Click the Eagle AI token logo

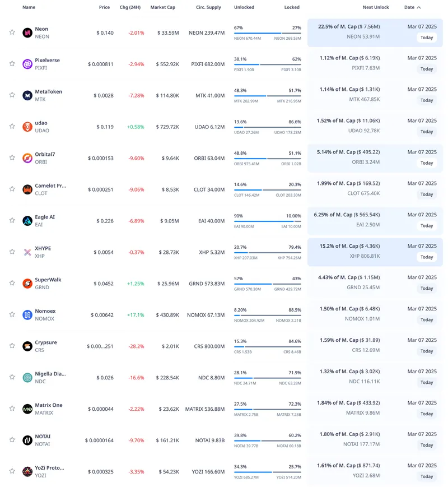pyautogui.click(x=27, y=221)
